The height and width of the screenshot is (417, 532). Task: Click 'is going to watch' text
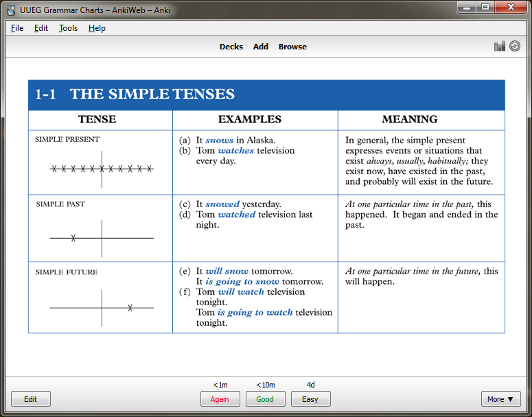click(255, 313)
